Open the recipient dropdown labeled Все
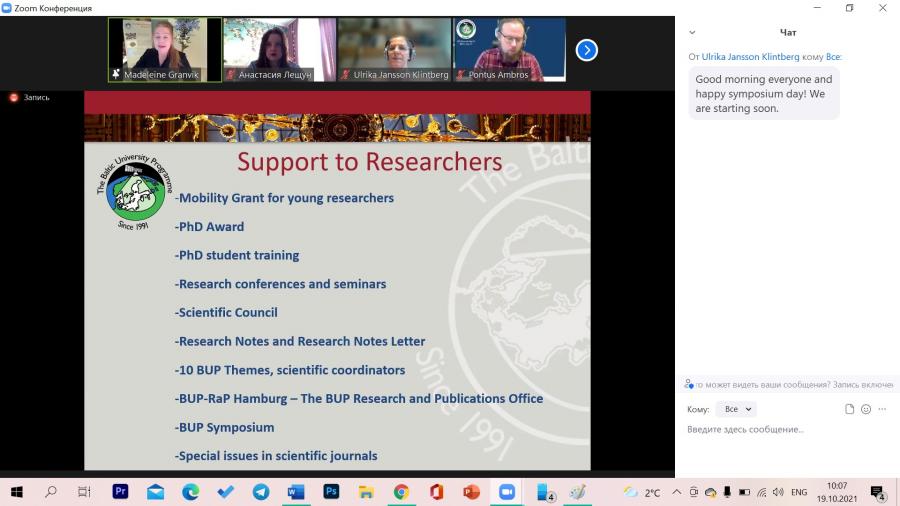This screenshot has height=506, width=900. (x=737, y=409)
